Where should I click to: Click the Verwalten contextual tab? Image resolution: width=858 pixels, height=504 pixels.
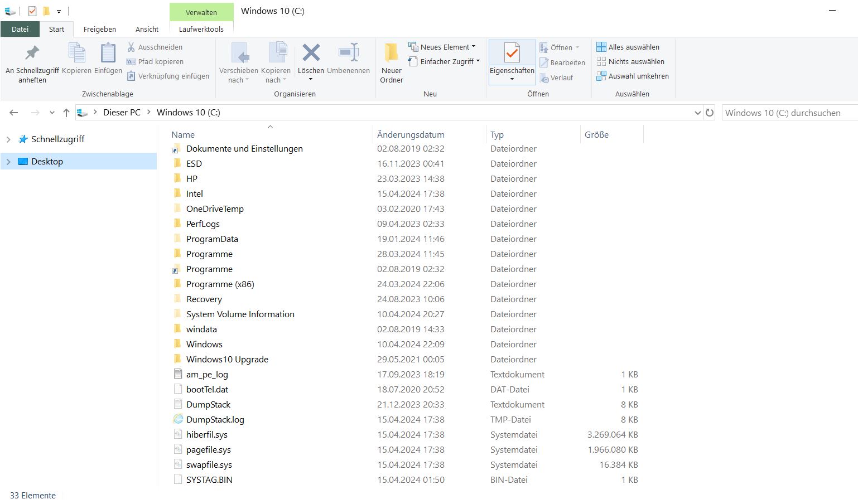click(201, 12)
